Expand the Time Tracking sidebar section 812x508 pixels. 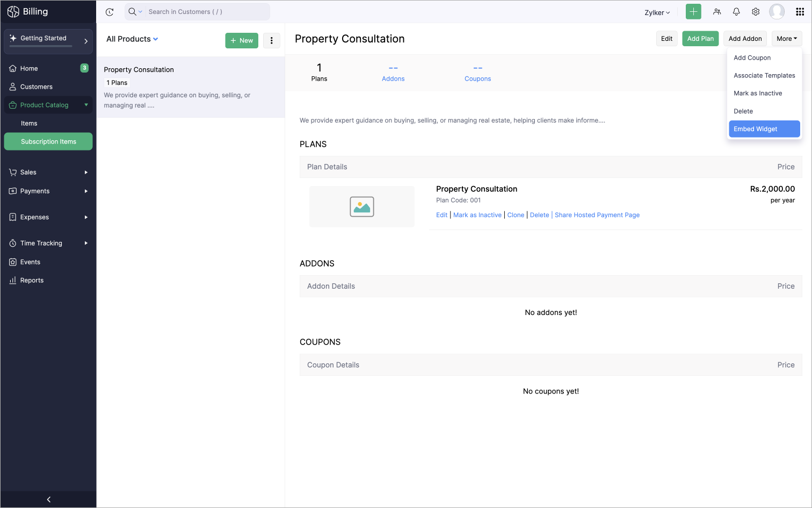48,244
